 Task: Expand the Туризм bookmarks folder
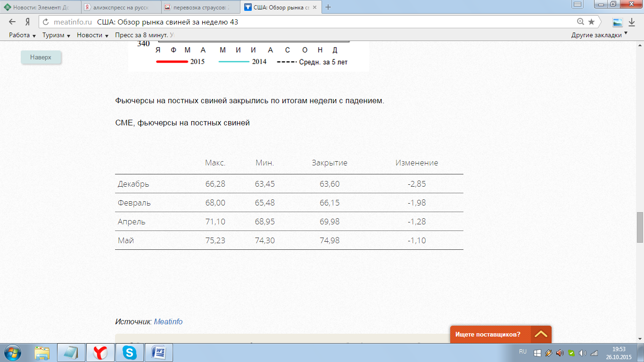click(56, 35)
